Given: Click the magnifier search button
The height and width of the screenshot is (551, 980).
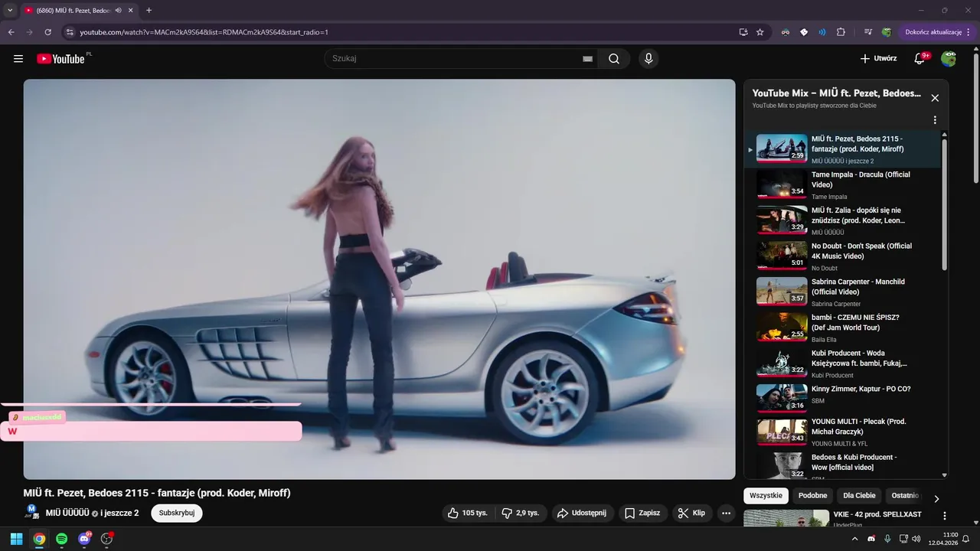Looking at the screenshot, I should [x=614, y=59].
